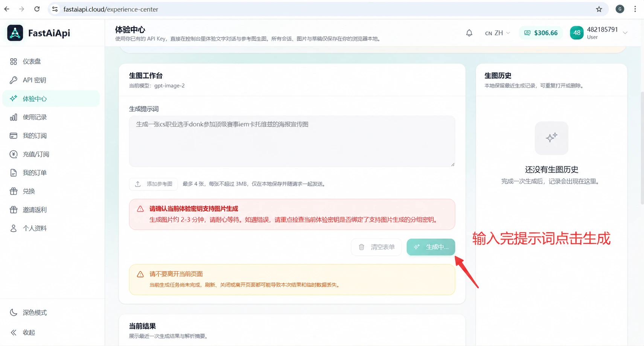Click the 个人资料 person icon
Screen dimensions: 644x346
[x=14, y=228]
